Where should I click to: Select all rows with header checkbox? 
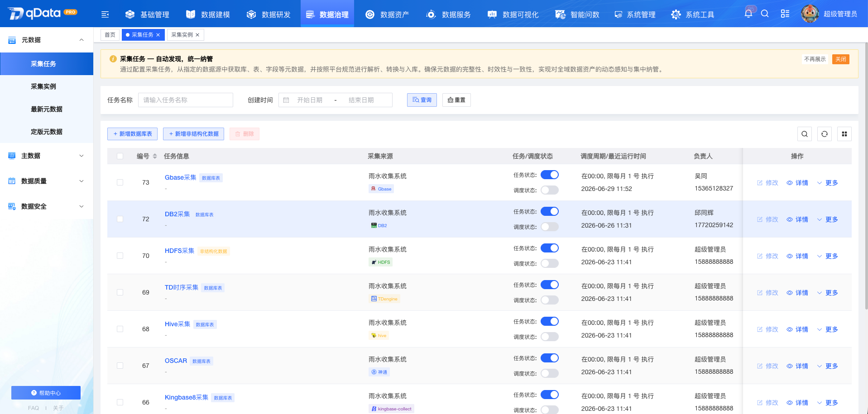(120, 156)
